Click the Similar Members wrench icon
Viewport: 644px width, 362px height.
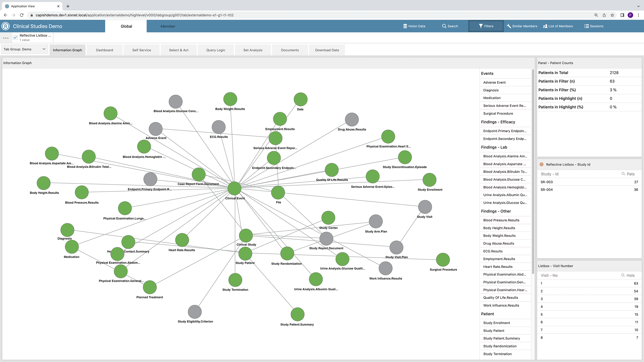tap(509, 26)
